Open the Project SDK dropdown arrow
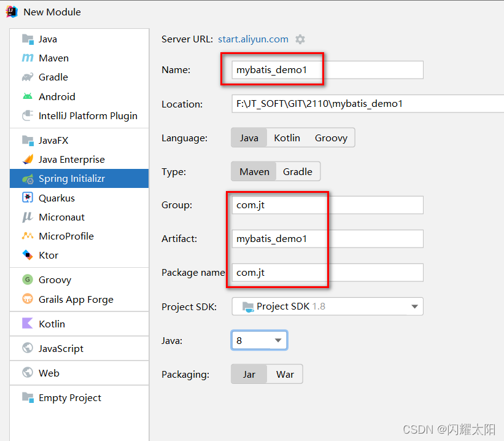This screenshot has width=504, height=441. [x=414, y=306]
